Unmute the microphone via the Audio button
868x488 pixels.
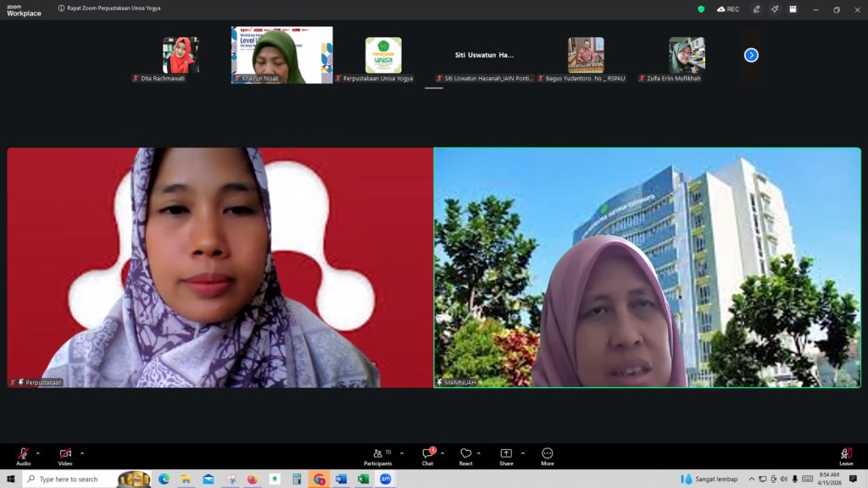[23, 455]
